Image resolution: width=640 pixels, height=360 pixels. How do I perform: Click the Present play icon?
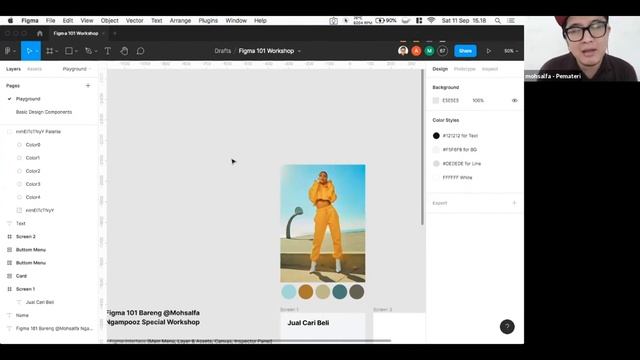[x=489, y=51]
